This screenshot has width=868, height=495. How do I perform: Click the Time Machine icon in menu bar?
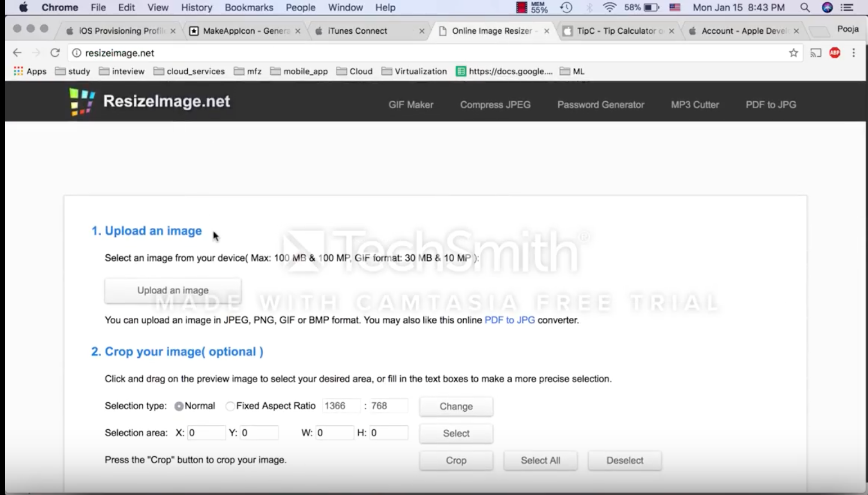coord(566,7)
